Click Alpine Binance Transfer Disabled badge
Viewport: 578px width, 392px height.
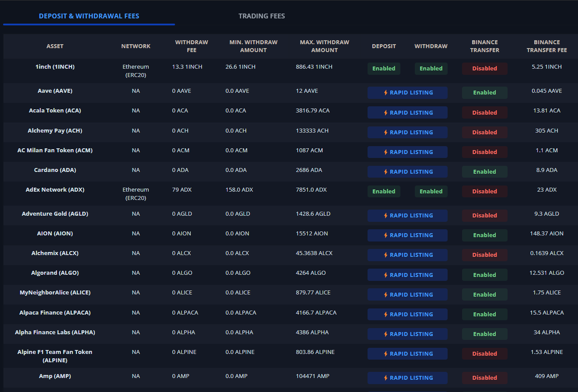tap(485, 354)
